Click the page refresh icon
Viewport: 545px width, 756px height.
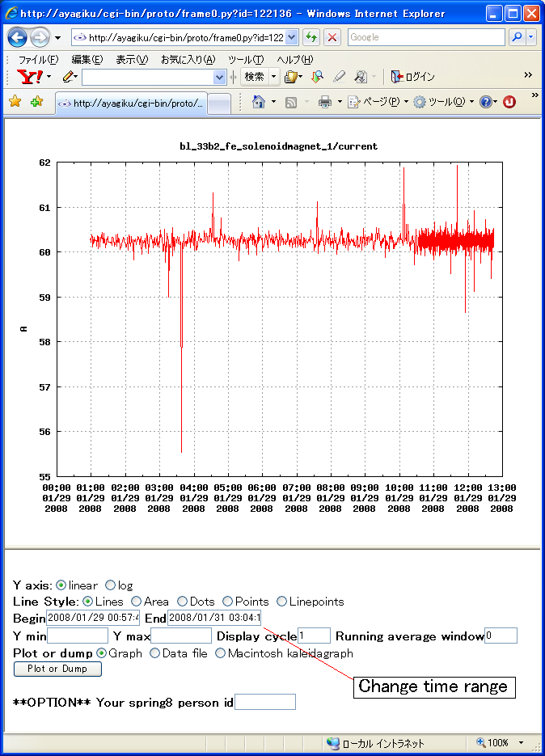(311, 38)
